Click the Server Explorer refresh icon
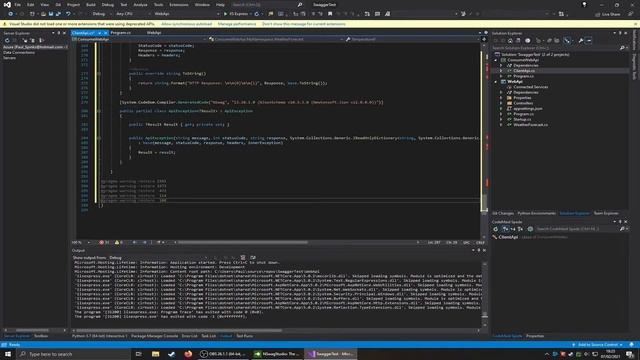The width and height of the screenshot is (640, 360). click(x=7, y=40)
